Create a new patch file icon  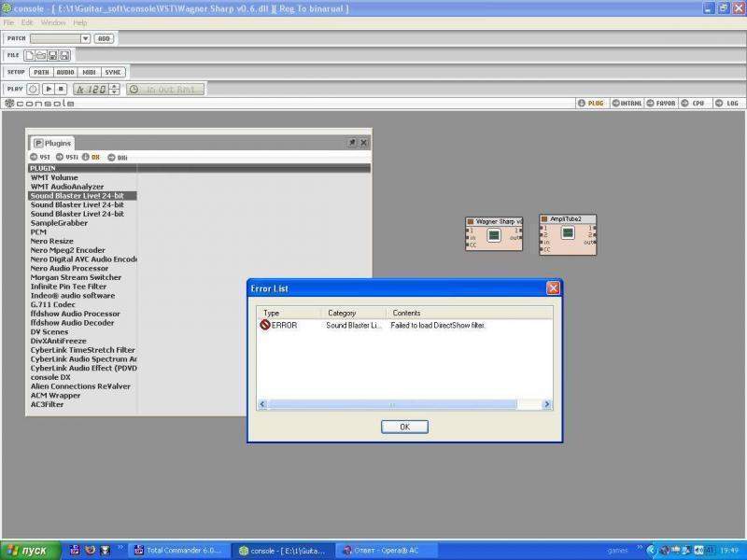pyautogui.click(x=30, y=56)
